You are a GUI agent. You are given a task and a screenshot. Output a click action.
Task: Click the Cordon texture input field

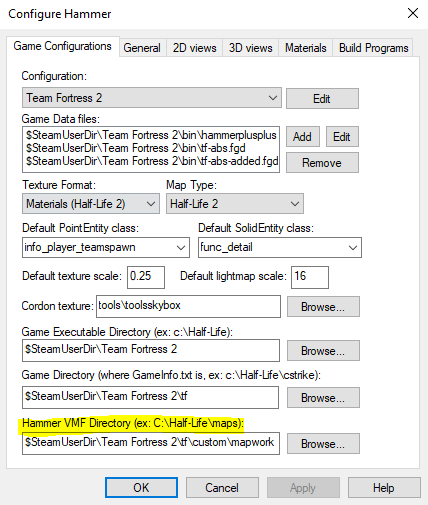tap(188, 306)
